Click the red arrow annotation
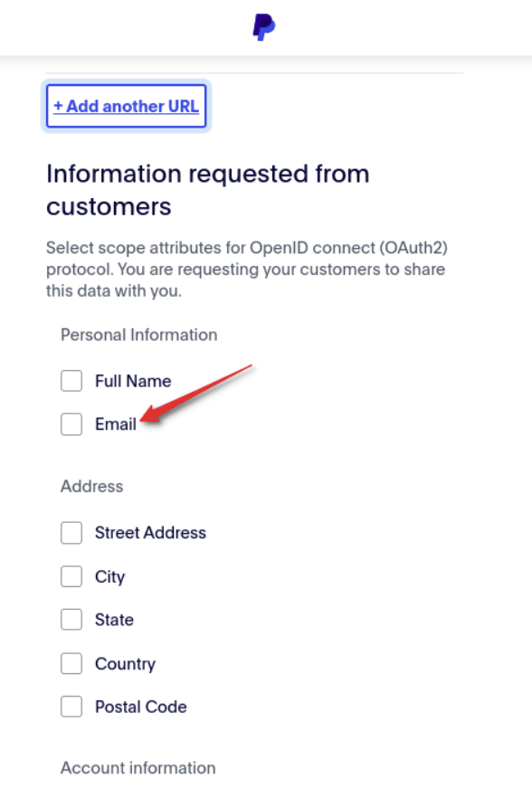This screenshot has width=532, height=788. (196, 394)
